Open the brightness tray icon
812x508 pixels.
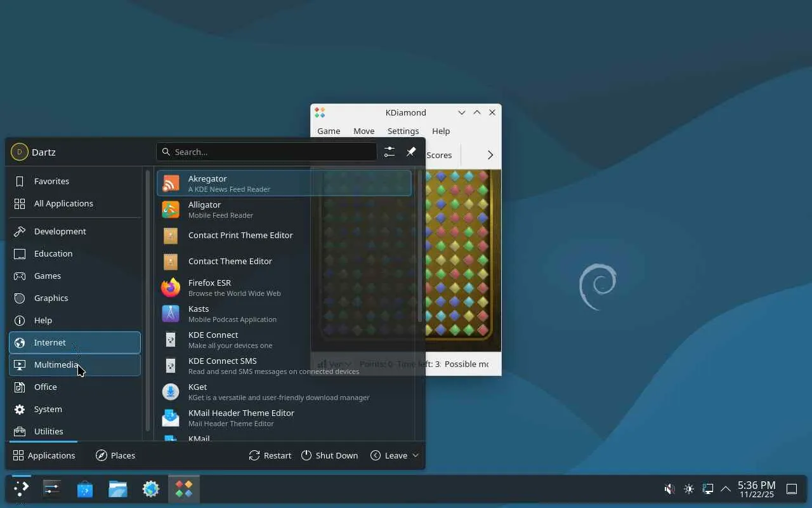click(689, 489)
